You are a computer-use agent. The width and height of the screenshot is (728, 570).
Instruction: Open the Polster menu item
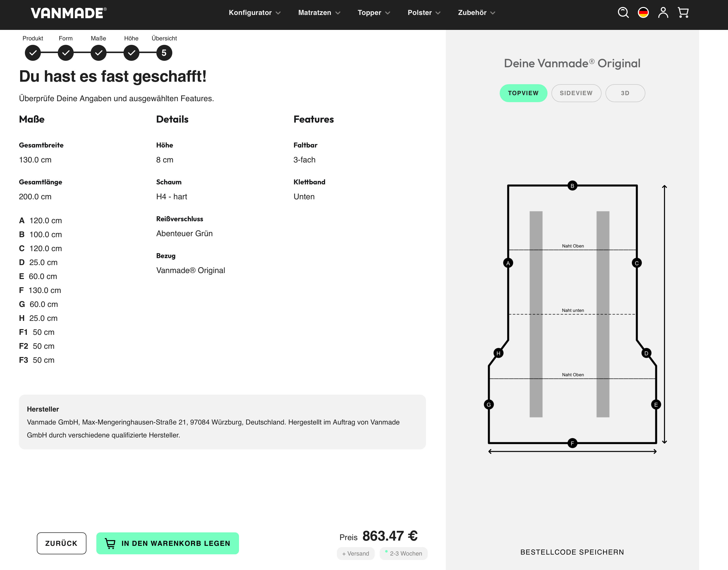tap(424, 13)
